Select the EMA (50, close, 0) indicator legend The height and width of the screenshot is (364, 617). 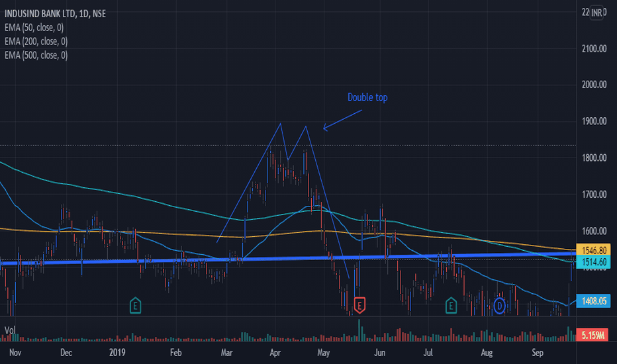[34, 28]
